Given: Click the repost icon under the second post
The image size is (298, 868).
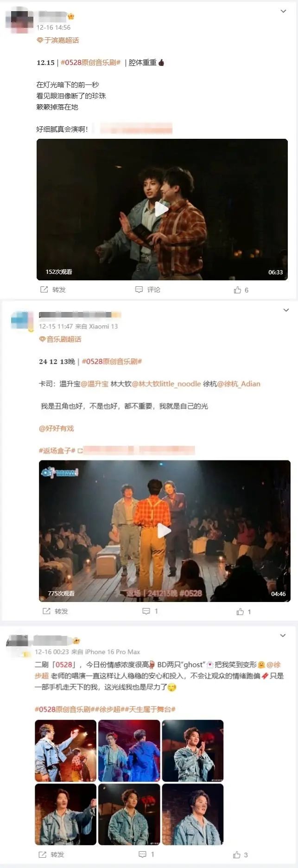Looking at the screenshot, I should [46, 611].
